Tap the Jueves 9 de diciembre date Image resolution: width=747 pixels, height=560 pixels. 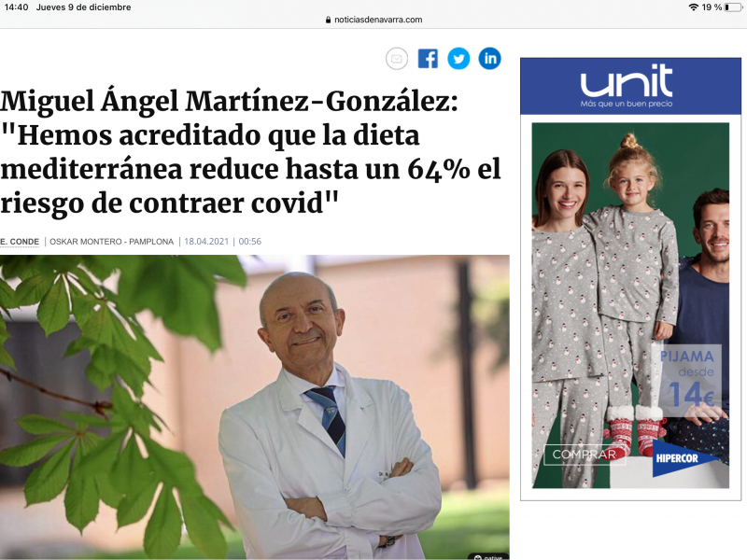point(83,7)
